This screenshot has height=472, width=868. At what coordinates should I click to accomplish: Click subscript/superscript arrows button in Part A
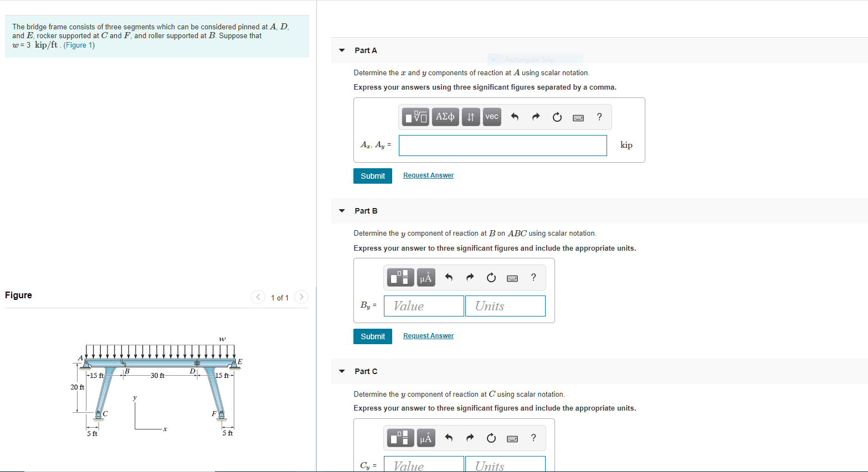471,117
